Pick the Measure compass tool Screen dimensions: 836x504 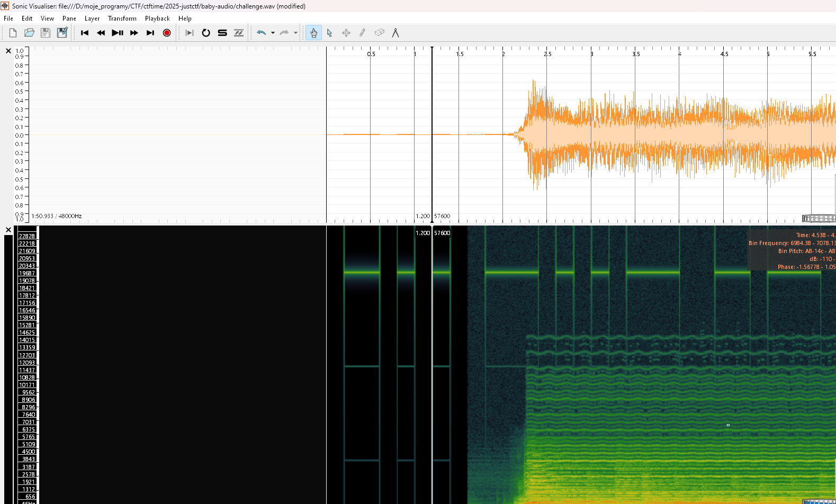[x=395, y=33]
